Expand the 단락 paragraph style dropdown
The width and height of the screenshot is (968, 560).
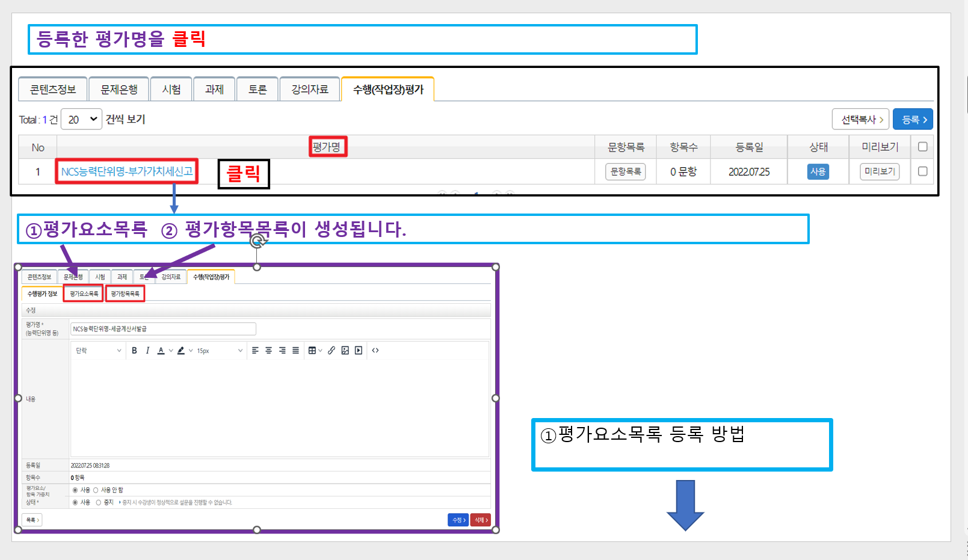[98, 351]
